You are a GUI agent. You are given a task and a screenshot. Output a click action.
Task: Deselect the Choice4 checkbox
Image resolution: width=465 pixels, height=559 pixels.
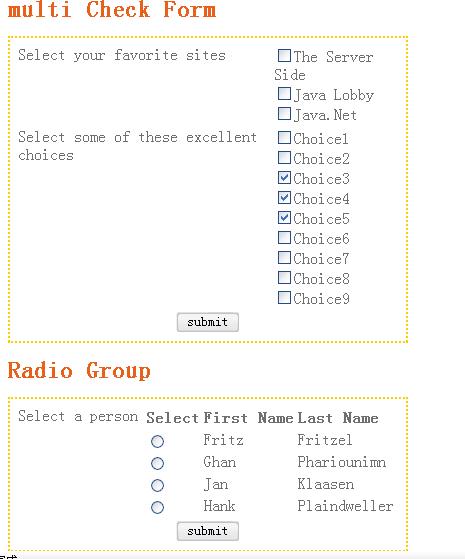tap(284, 198)
